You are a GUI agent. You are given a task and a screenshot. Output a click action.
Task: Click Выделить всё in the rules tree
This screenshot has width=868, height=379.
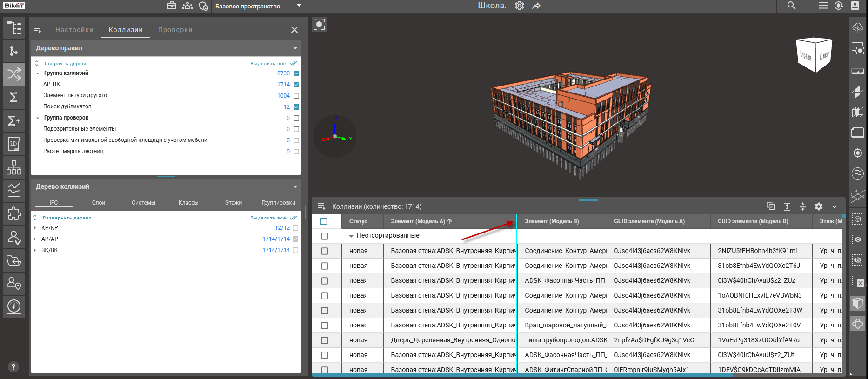268,64
